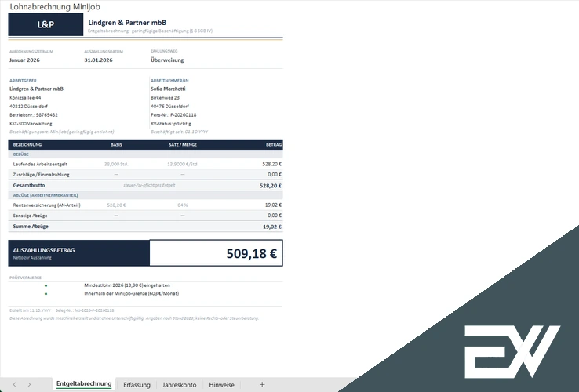
Task: Select the SATZ / MENGE column header
Action: point(183,145)
